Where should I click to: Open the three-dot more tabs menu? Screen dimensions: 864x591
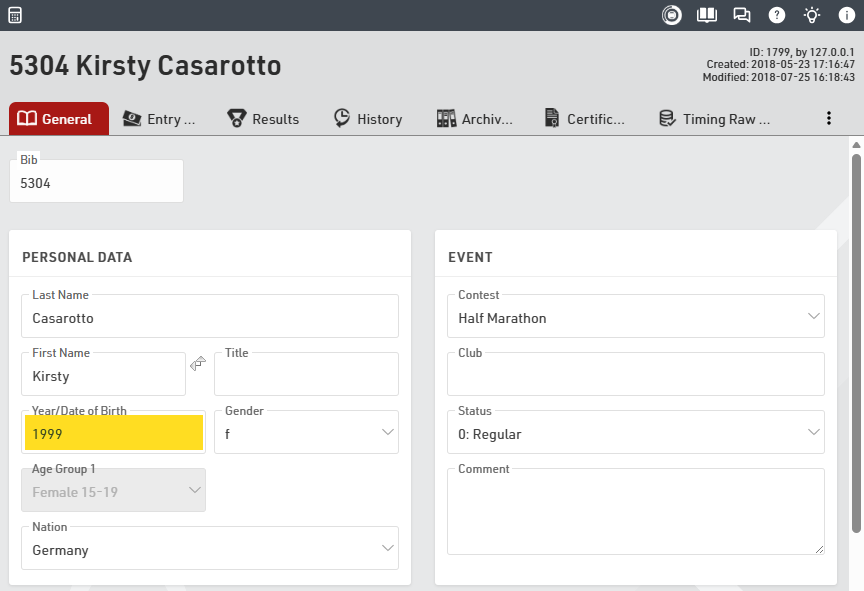pyautogui.click(x=828, y=119)
